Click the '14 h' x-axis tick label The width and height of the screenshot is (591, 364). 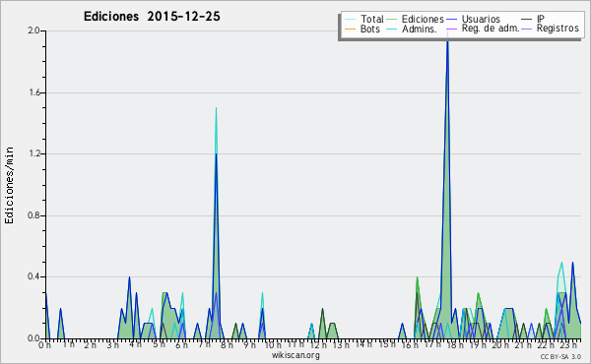tap(364, 343)
